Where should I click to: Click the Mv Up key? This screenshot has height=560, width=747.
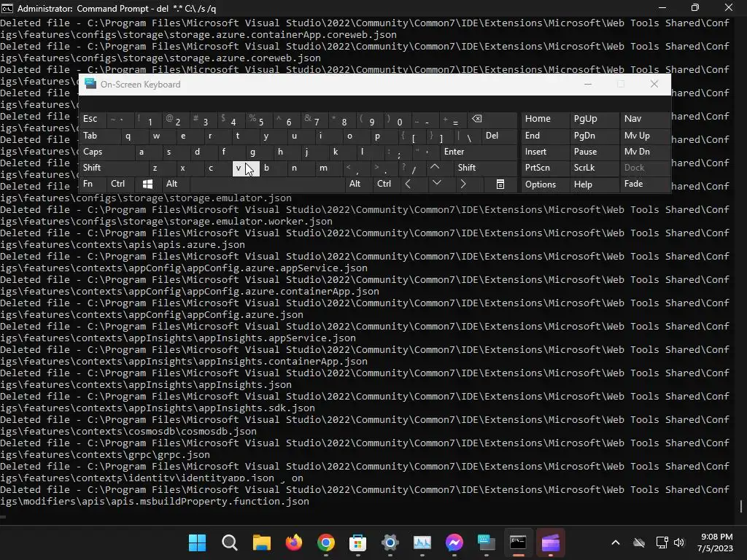pos(645,136)
